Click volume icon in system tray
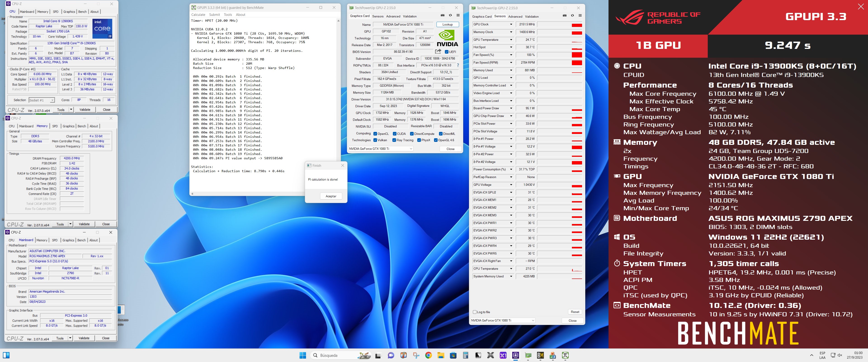 [840, 355]
